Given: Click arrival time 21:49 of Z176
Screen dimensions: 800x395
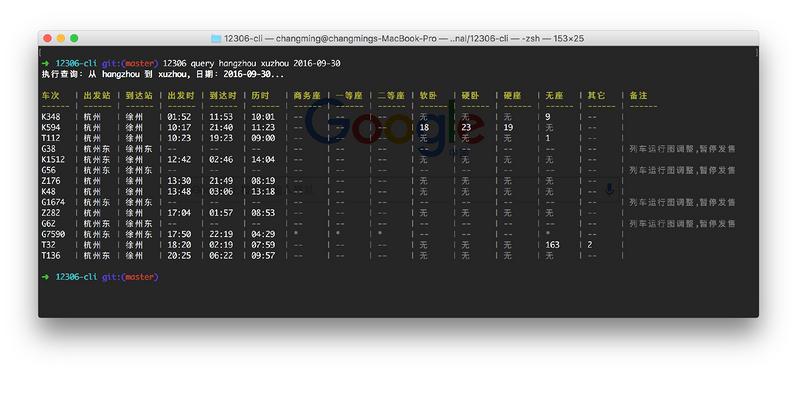Looking at the screenshot, I should tap(221, 181).
